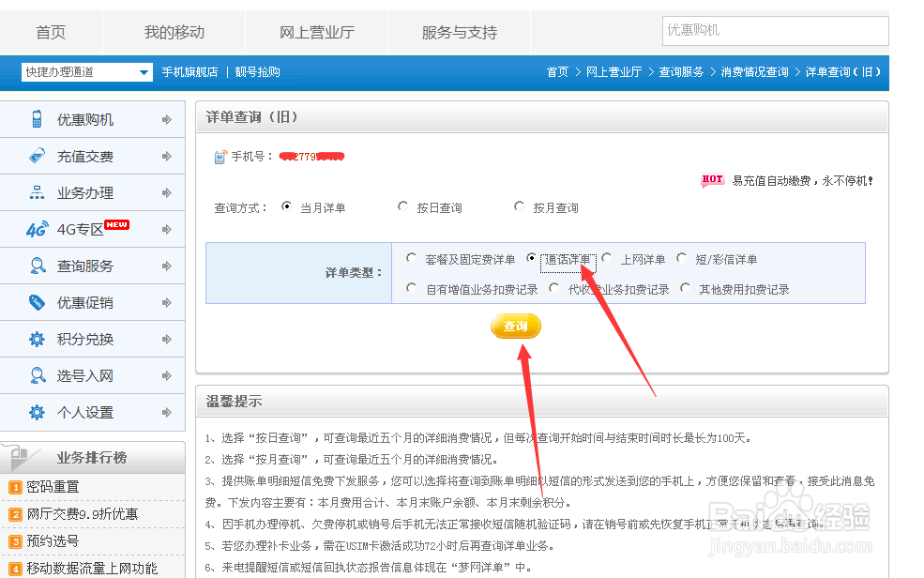Viewport: 924px width, 578px height.
Task: Choose 通话详单 as the detail type
Action: click(532, 259)
